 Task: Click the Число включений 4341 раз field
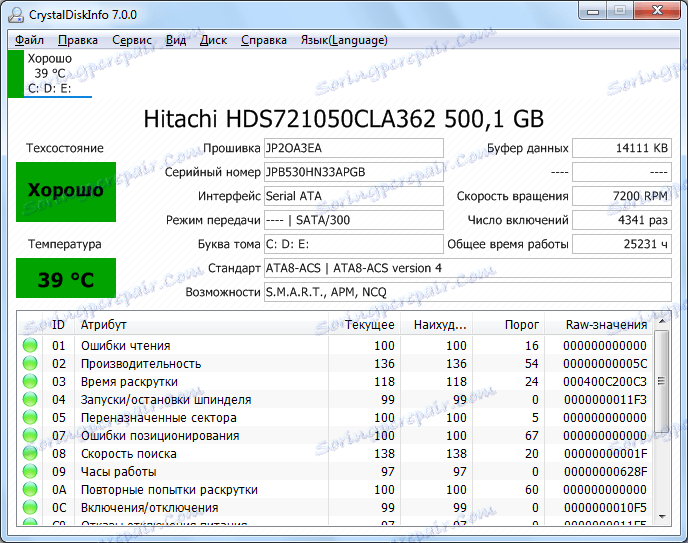[622, 220]
